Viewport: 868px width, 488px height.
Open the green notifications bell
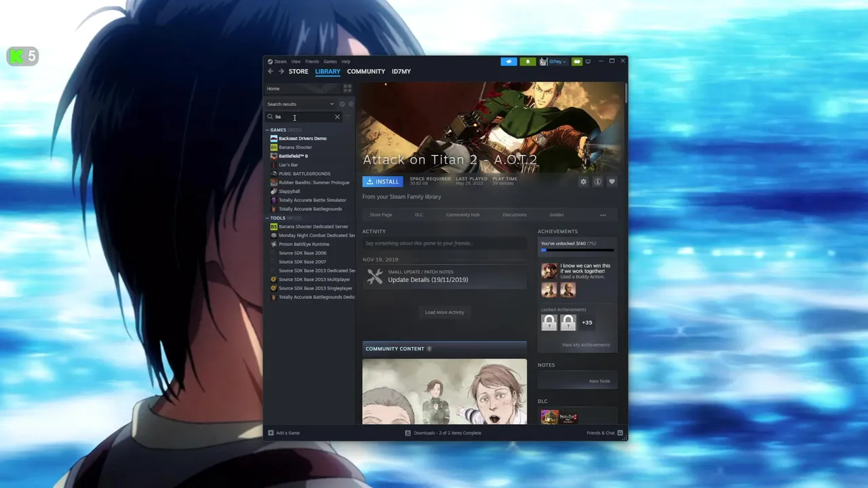[x=528, y=62]
